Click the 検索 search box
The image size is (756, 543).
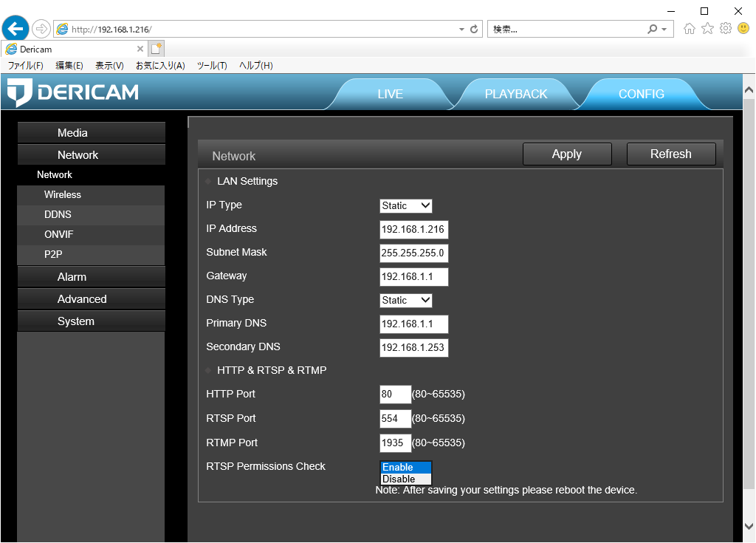pos(568,29)
